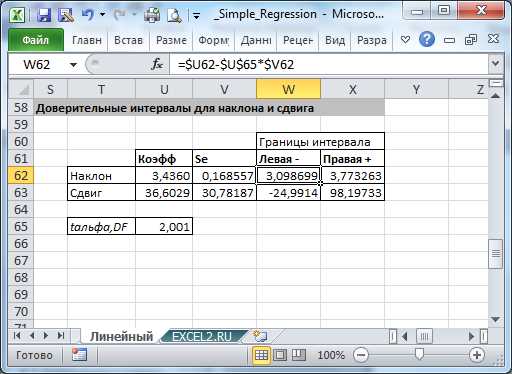Image resolution: width=512 pixels, height=374 pixels.
Task: Open the Разме ribbon tab
Action: 171,40
